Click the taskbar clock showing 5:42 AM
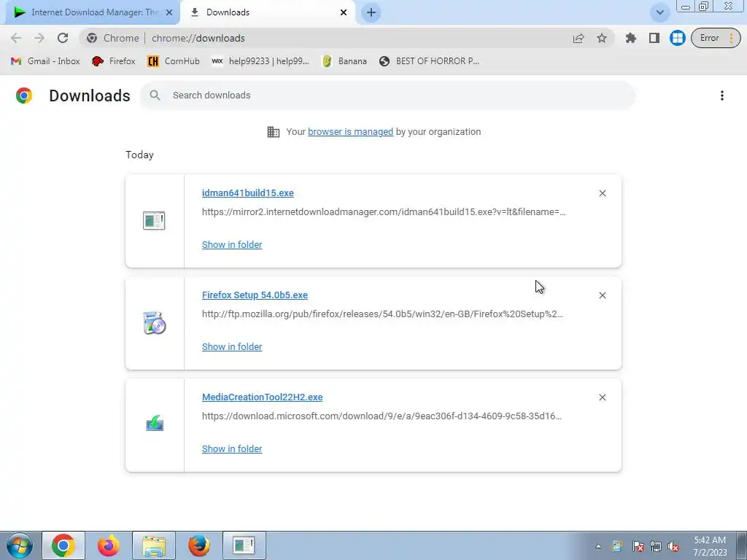Viewport: 747px width, 560px height. pyautogui.click(x=710, y=546)
